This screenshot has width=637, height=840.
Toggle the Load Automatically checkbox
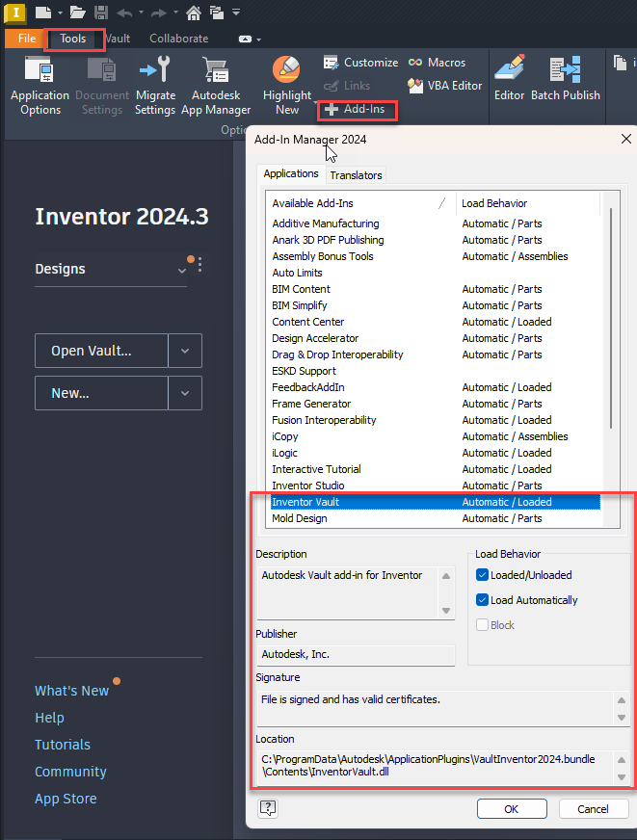(x=482, y=600)
